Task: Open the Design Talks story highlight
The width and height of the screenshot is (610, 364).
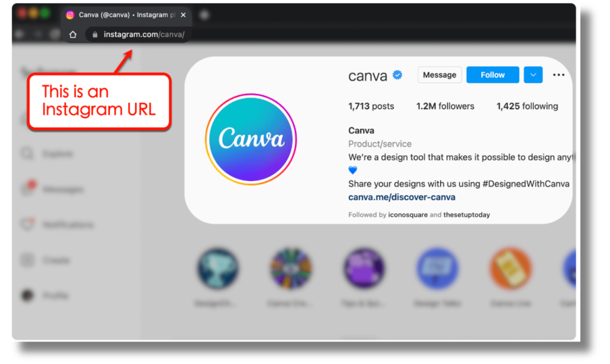Action: coord(438,269)
